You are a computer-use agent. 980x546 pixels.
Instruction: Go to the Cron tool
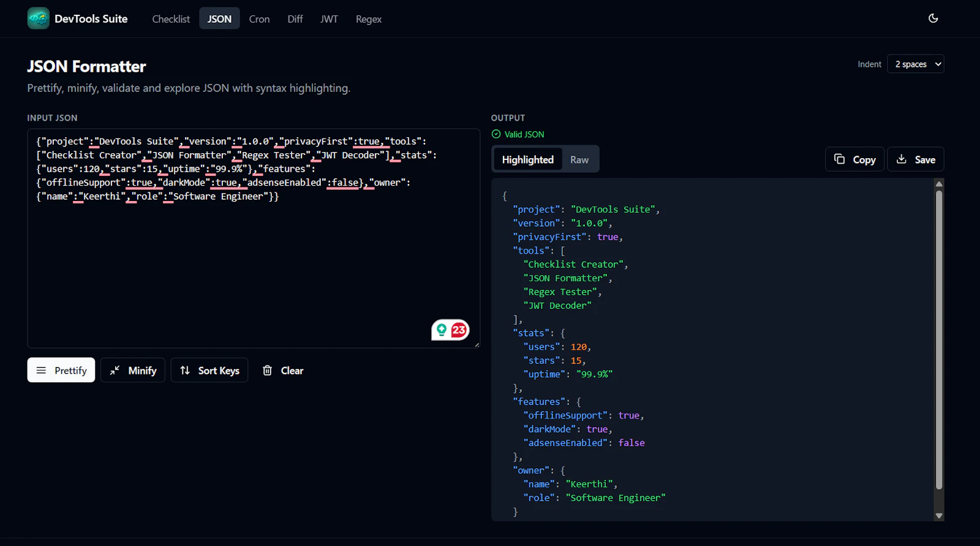pos(259,19)
